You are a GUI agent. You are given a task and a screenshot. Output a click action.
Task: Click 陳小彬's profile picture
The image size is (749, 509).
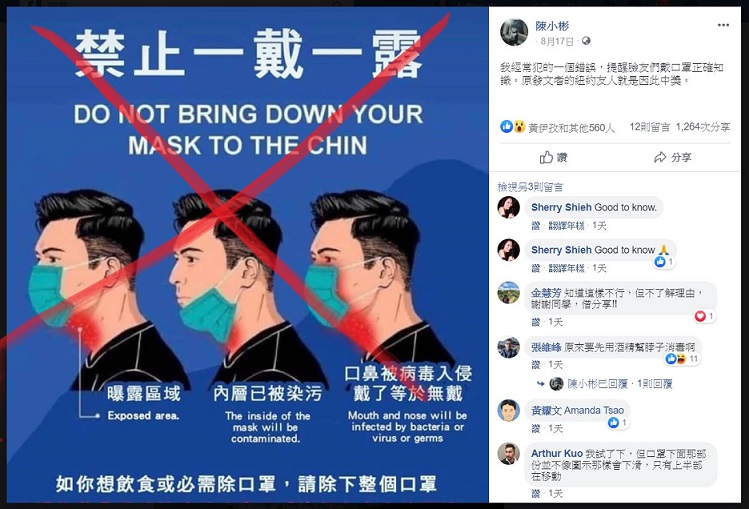514,32
